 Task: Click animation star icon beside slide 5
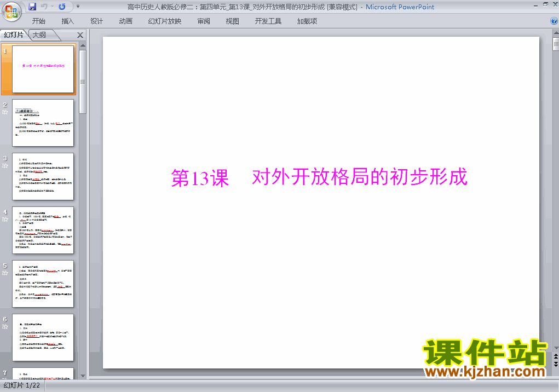(5, 273)
